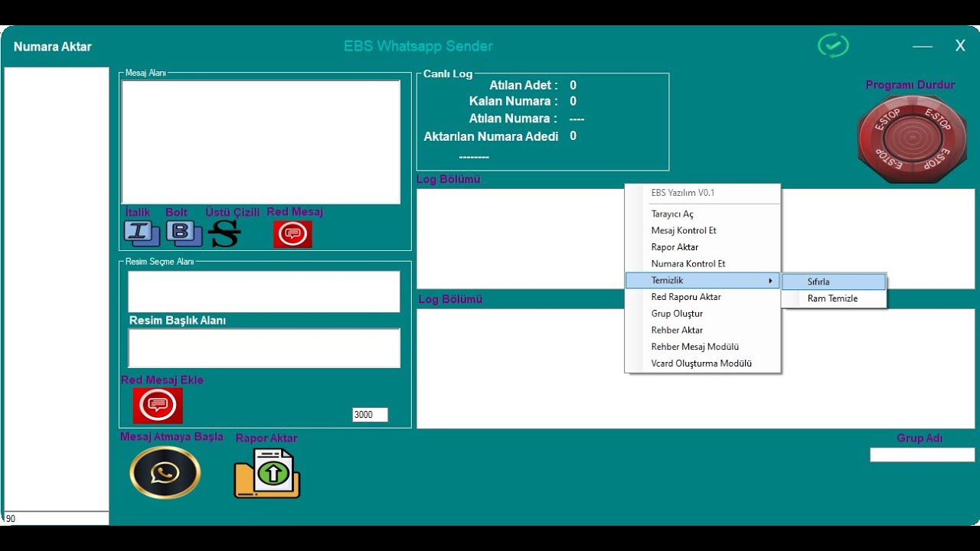This screenshot has width=980, height=551.
Task: Minimize the EBS Whatsapp Sender window
Action: (x=923, y=46)
